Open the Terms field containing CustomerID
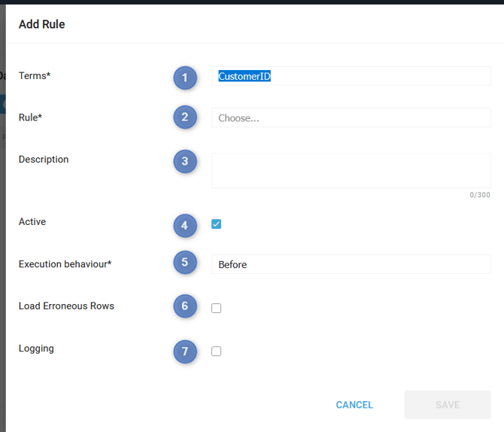Viewport: 504px width, 432px height. click(351, 76)
